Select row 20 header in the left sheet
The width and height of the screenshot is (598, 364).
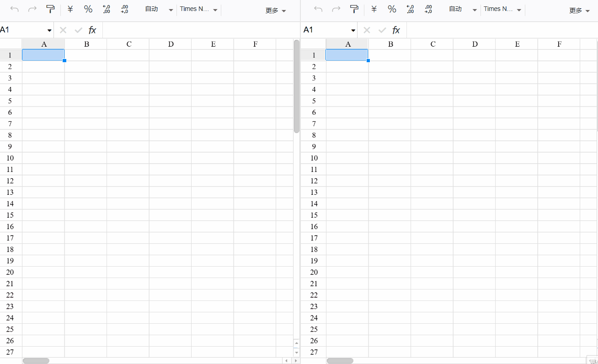pyautogui.click(x=10, y=273)
